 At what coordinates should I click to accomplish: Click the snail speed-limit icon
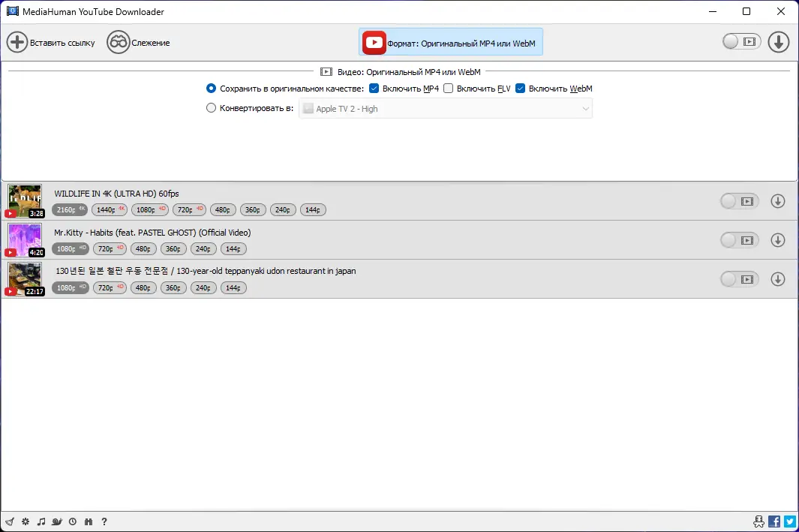coord(57,521)
